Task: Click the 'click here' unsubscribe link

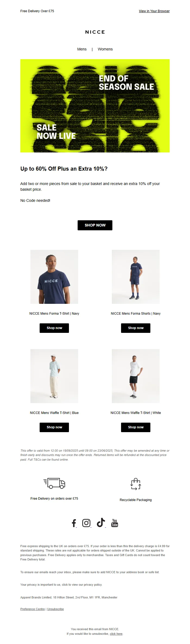Action: [x=116, y=634]
